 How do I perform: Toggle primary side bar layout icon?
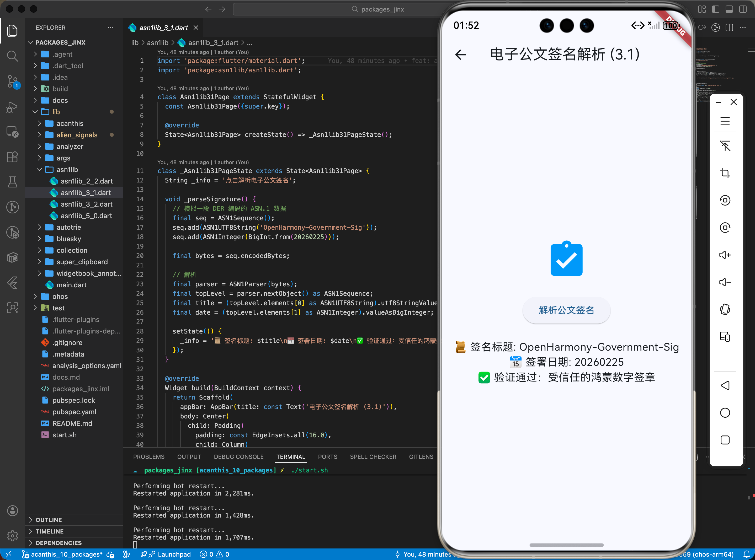[x=716, y=9]
